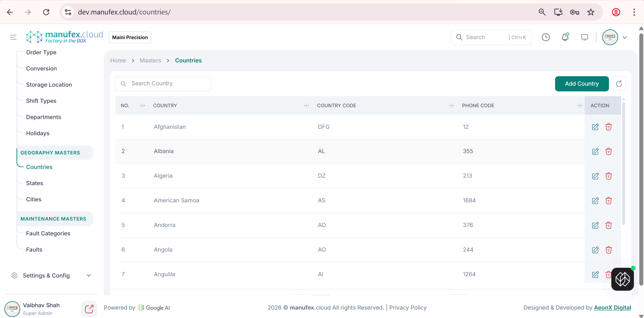Viewport: 644px width, 318px height.
Task: Click the Masters breadcrumb link
Action: click(x=150, y=60)
